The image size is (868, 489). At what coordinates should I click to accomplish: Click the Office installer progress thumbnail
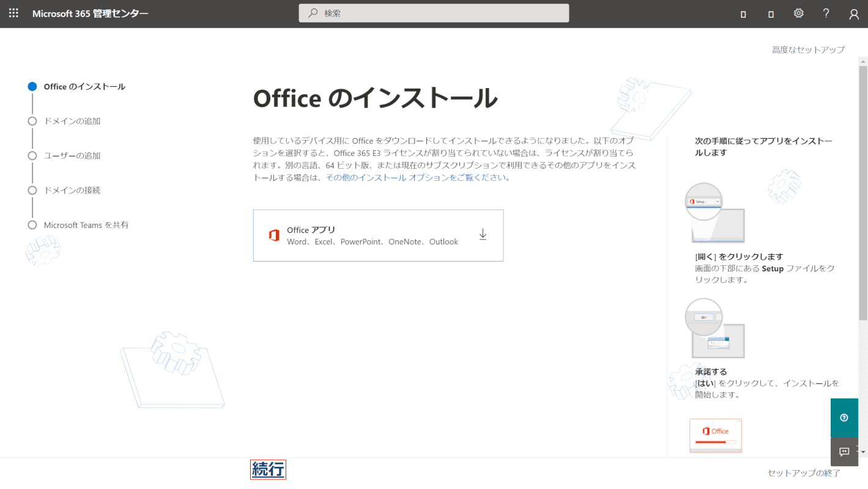coord(715,436)
